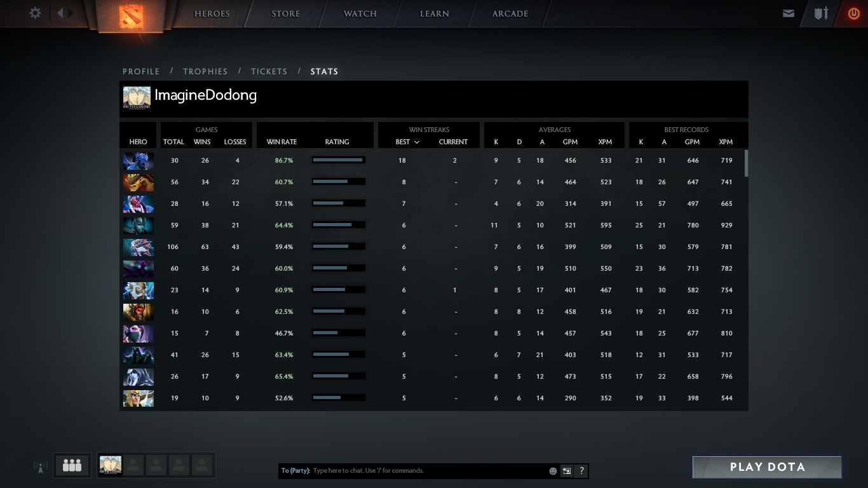Click own avatar in the party bar
The image size is (868, 488).
tap(111, 465)
